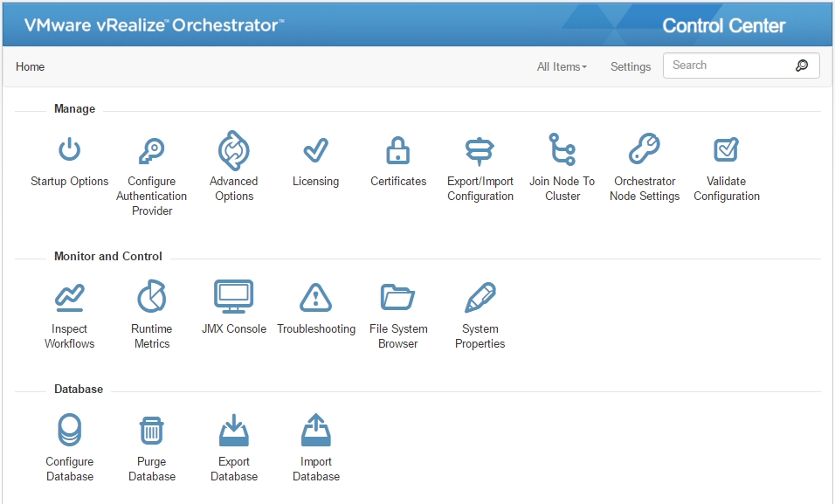Click the Monitor and Control section heading
This screenshot has width=835, height=504.
pos(108,256)
